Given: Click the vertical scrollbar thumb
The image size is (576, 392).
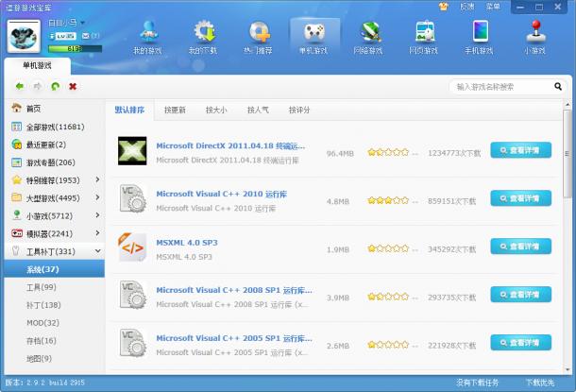Looking at the screenshot, I should coord(568,154).
